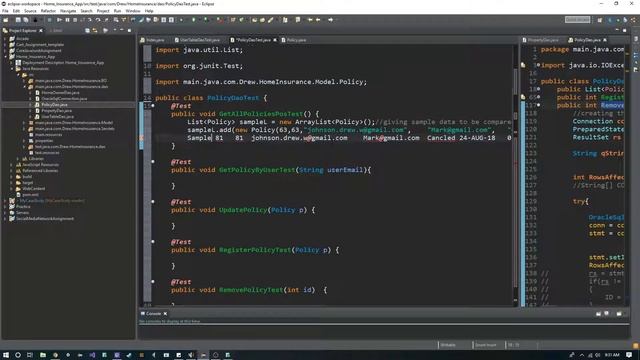This screenshot has height=360, width=640.
Task: Open the Windows Start menu
Action: pos(6,355)
